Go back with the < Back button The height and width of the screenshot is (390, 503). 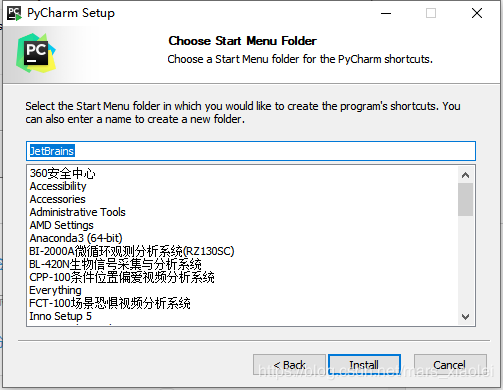(289, 365)
